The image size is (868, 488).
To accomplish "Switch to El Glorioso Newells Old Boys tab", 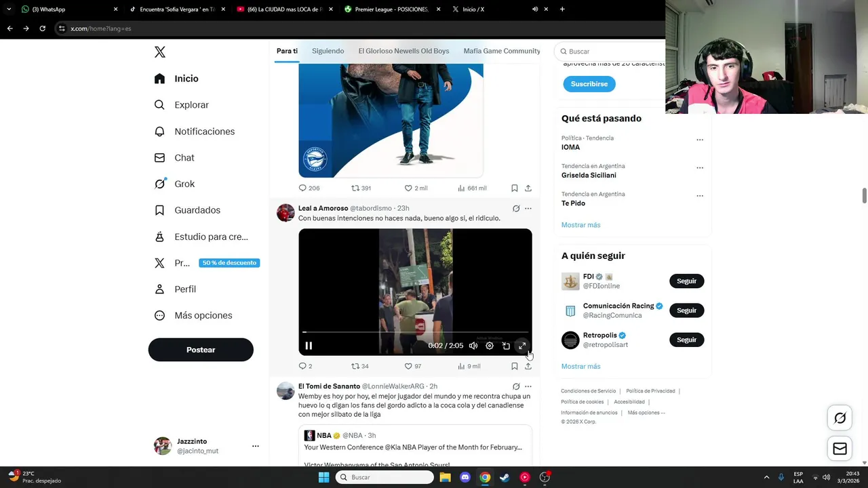I will coord(403,52).
